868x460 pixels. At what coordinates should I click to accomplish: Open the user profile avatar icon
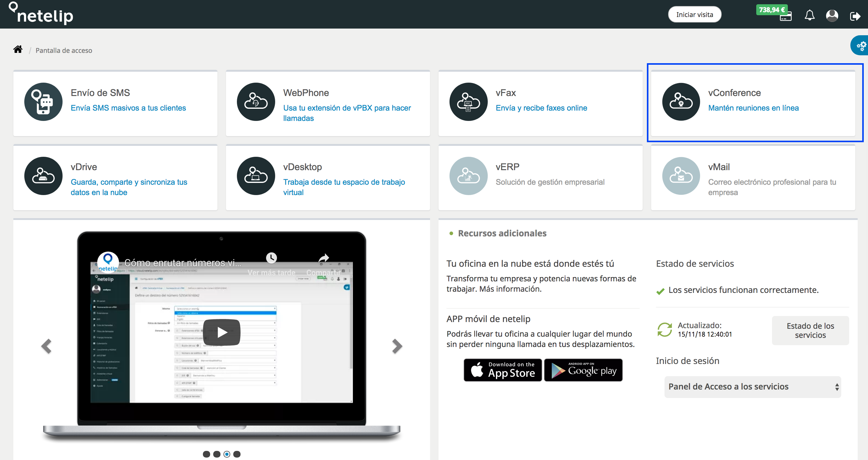832,15
